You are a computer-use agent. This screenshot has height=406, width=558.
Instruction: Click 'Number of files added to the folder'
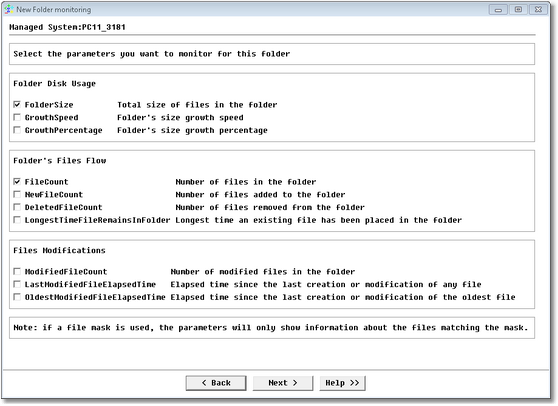(x=260, y=195)
